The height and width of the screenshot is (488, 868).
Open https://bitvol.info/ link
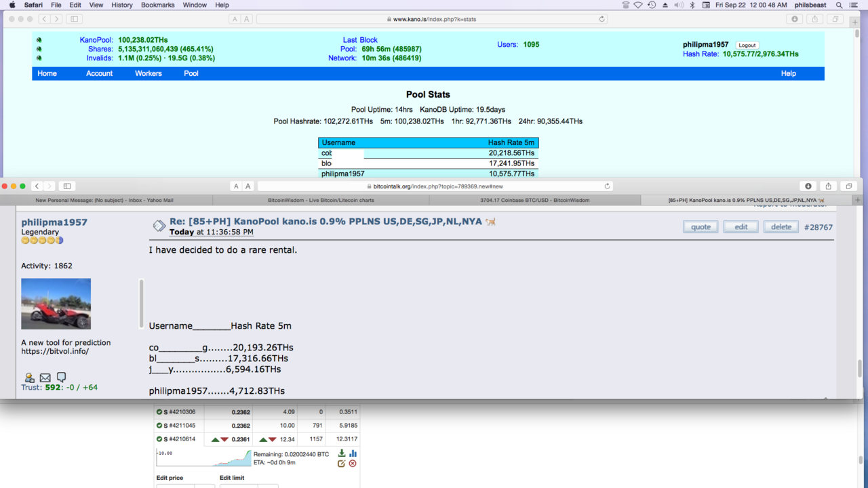55,351
